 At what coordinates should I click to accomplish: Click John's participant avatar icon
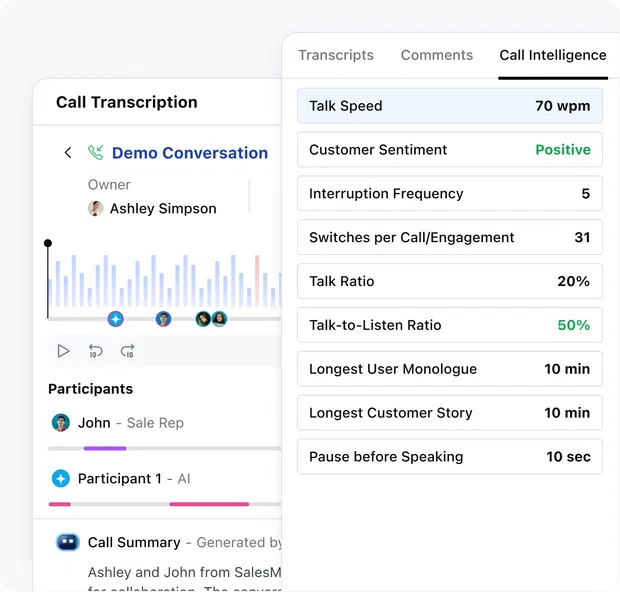coord(61,423)
